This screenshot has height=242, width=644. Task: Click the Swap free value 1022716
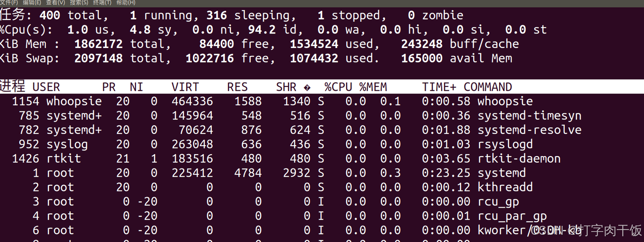point(210,58)
